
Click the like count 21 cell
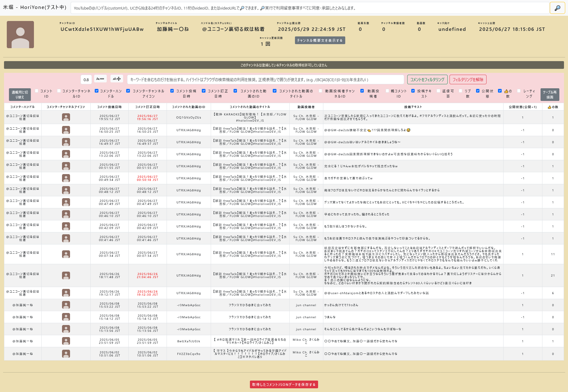click(x=553, y=275)
